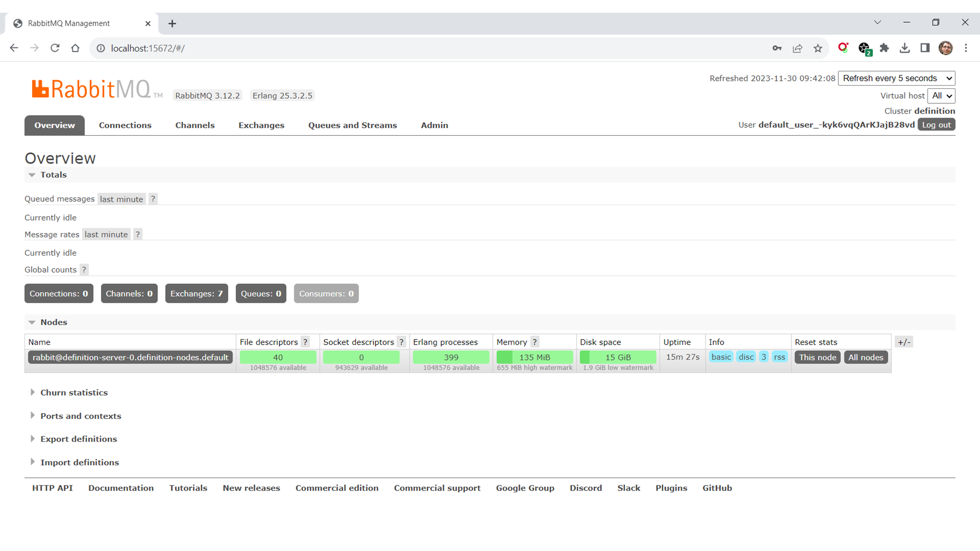Viewport: 980px width, 551px height.
Task: Open the HTTP API footer link
Action: tap(52, 488)
